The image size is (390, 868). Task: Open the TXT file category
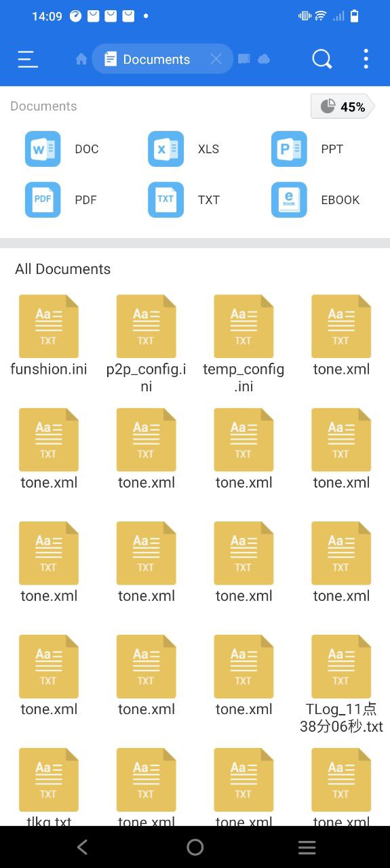point(184,200)
